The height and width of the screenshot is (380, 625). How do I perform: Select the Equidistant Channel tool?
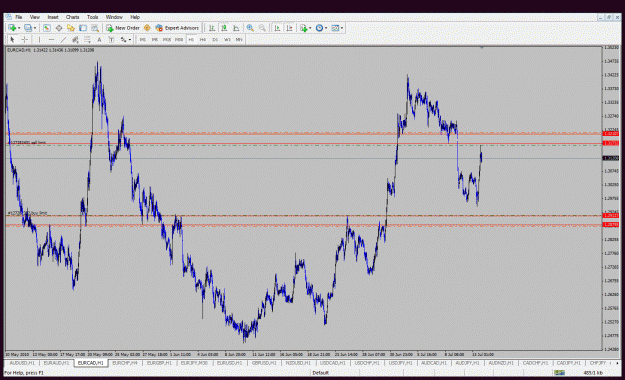(75, 39)
